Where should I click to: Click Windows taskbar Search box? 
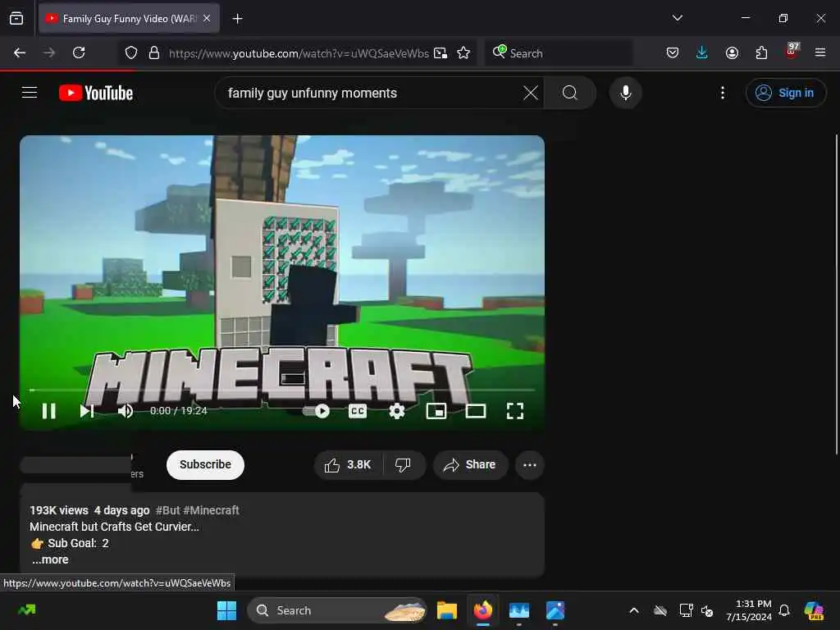[337, 610]
